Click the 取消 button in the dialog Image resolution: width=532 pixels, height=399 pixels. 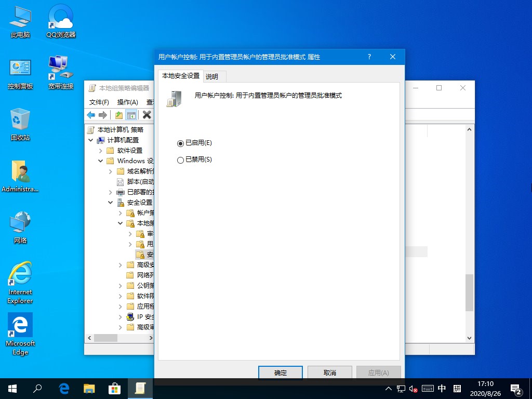click(x=329, y=373)
